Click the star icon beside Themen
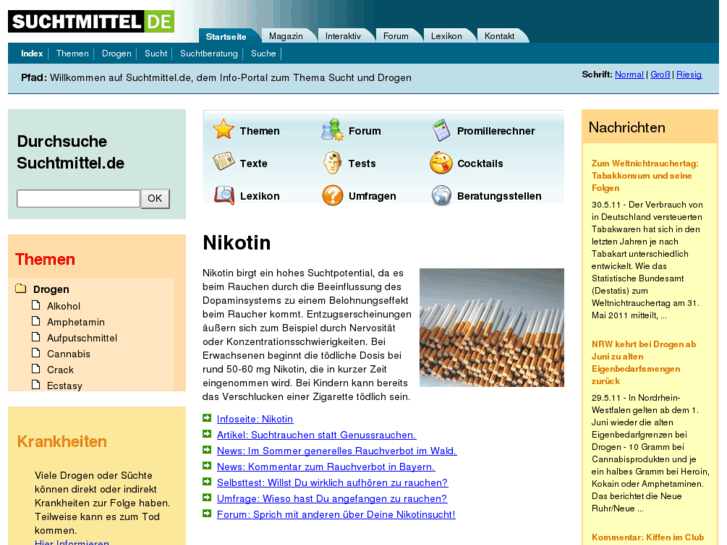 [223, 130]
